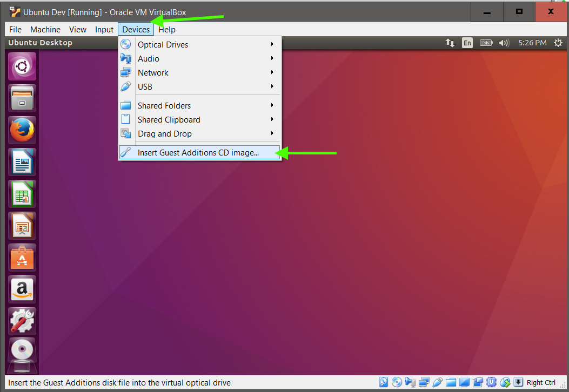The image size is (569, 392).
Task: Click CPU virtualization status bar icon
Action: pyautogui.click(x=491, y=382)
